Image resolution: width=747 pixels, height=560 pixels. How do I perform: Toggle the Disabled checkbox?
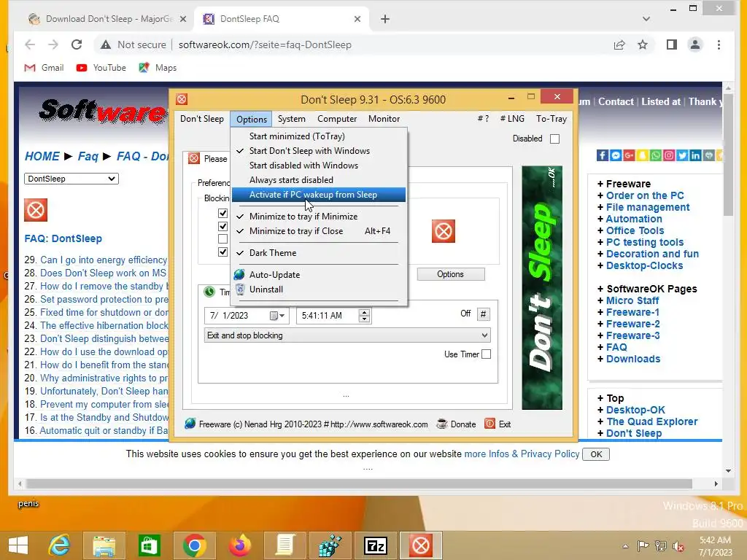[554, 139]
